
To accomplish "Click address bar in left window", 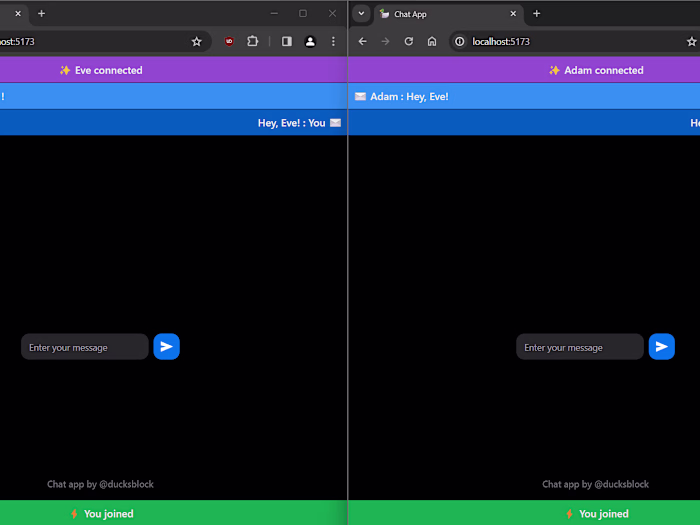I will click(105, 42).
